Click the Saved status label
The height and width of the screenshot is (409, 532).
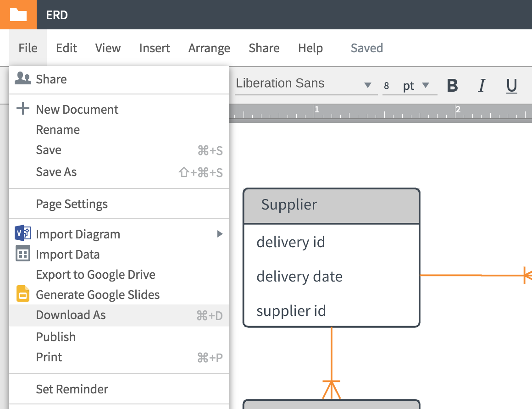point(366,48)
